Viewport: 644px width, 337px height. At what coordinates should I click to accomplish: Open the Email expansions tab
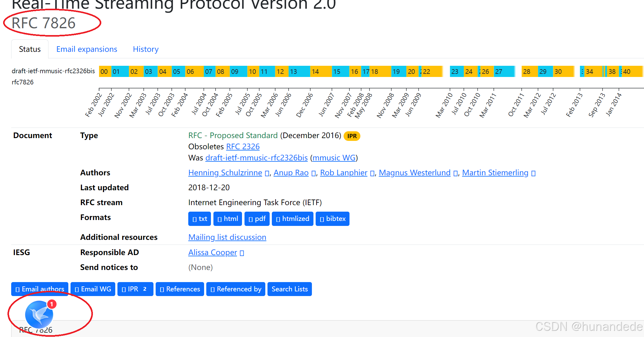coord(87,49)
